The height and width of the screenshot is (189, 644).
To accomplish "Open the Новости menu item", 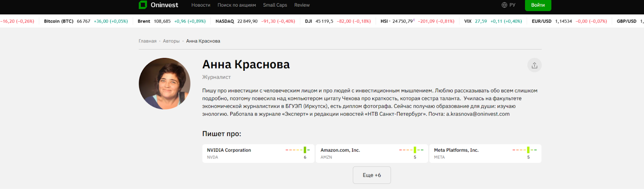I will pos(201,5).
